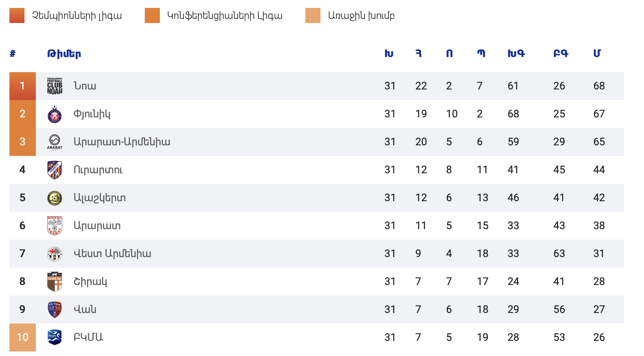Click the Մ points column header

[x=597, y=54]
